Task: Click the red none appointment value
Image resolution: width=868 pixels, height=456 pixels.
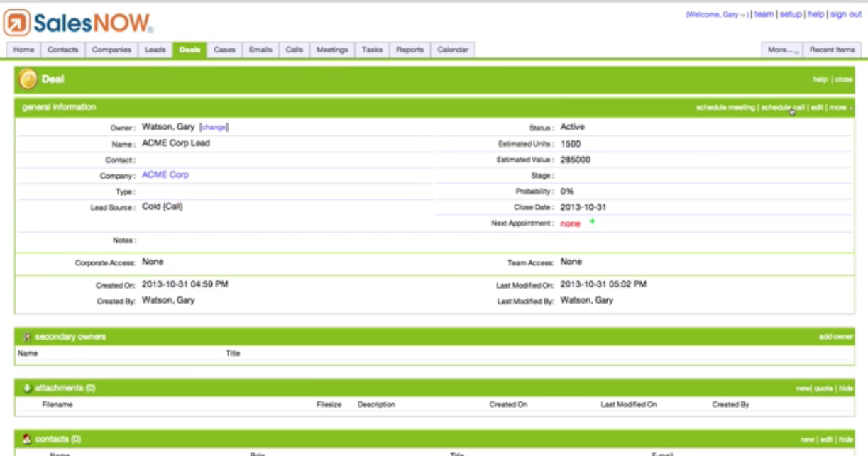Action: (570, 223)
